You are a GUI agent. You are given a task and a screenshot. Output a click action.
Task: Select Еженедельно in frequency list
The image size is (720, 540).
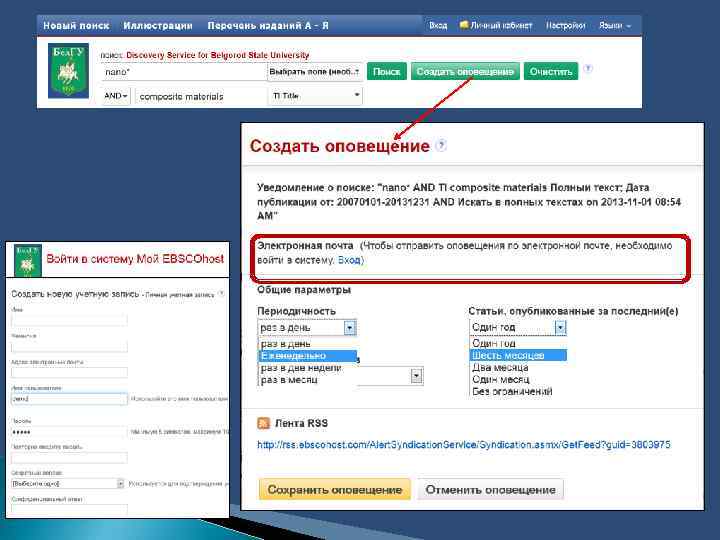(x=308, y=355)
